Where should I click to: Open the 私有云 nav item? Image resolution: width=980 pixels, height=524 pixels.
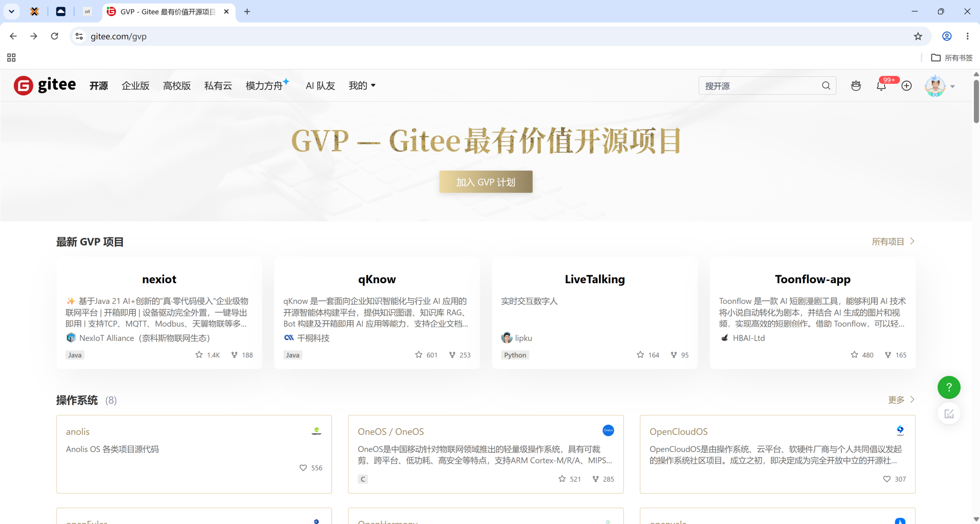click(218, 86)
